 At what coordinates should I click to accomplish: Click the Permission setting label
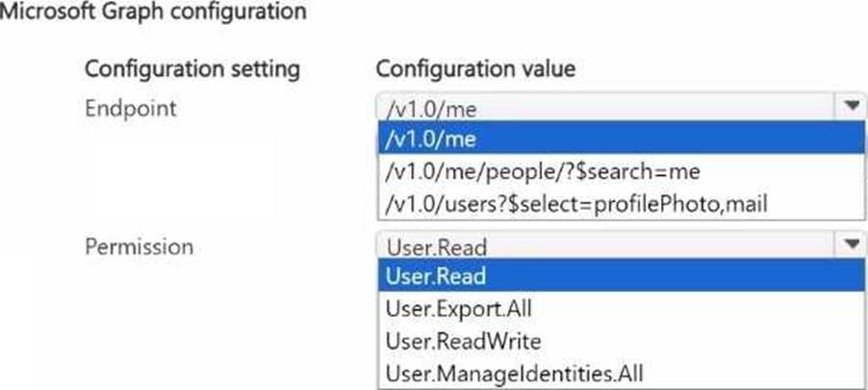139,247
